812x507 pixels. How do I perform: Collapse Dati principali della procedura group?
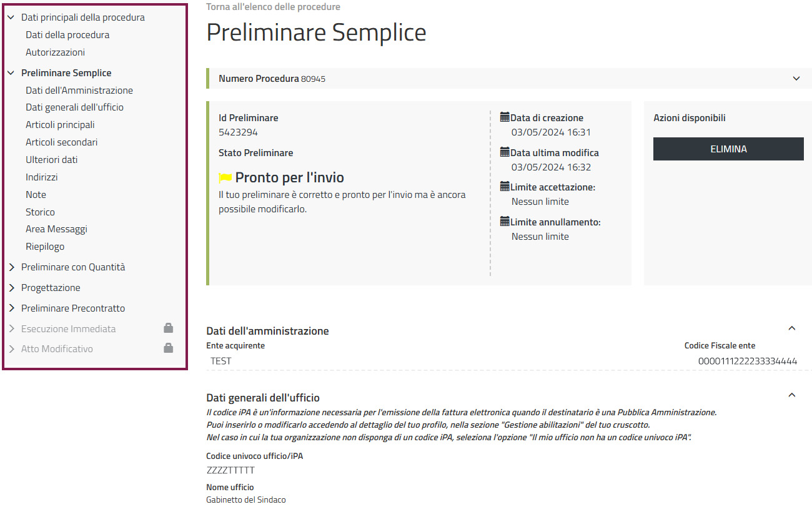[x=11, y=17]
